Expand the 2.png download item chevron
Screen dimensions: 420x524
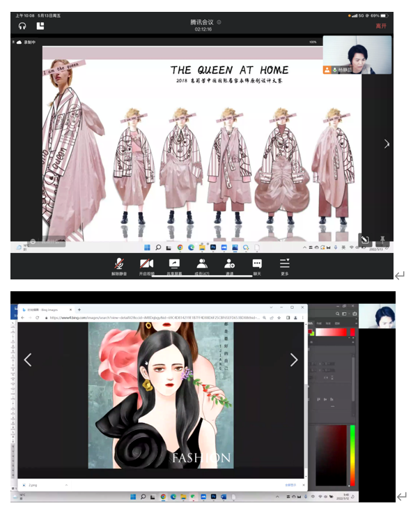pyautogui.click(x=66, y=484)
